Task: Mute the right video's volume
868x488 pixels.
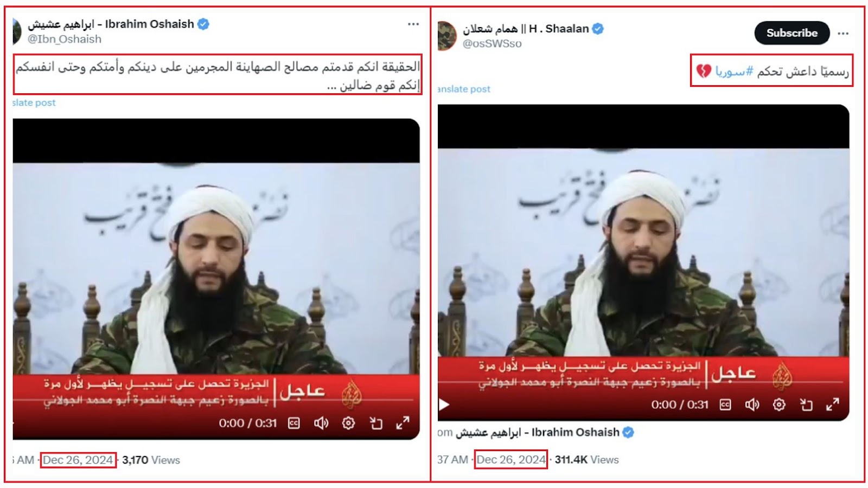Action: click(x=752, y=404)
